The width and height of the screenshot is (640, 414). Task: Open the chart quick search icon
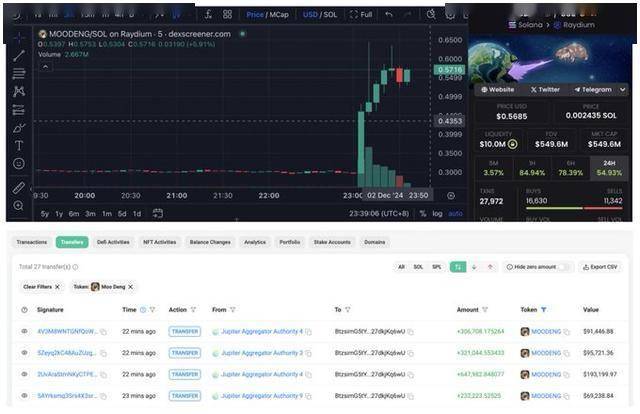coord(431,14)
